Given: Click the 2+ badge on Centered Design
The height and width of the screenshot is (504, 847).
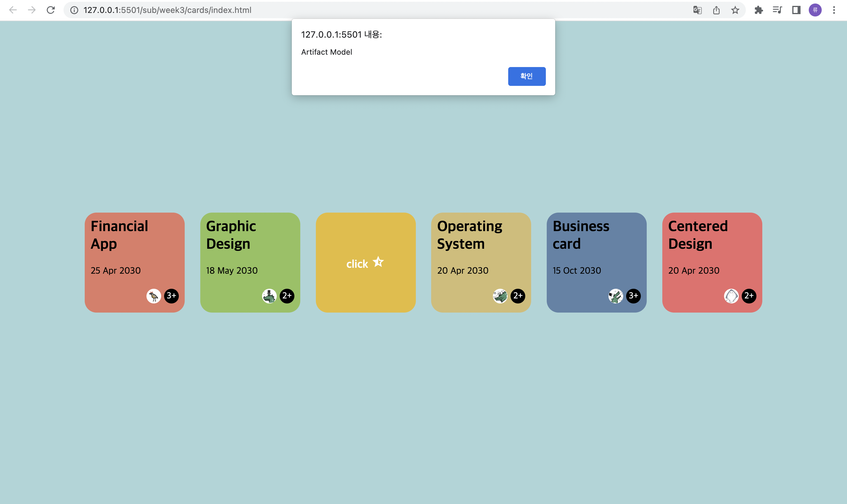Looking at the screenshot, I should 748,296.
